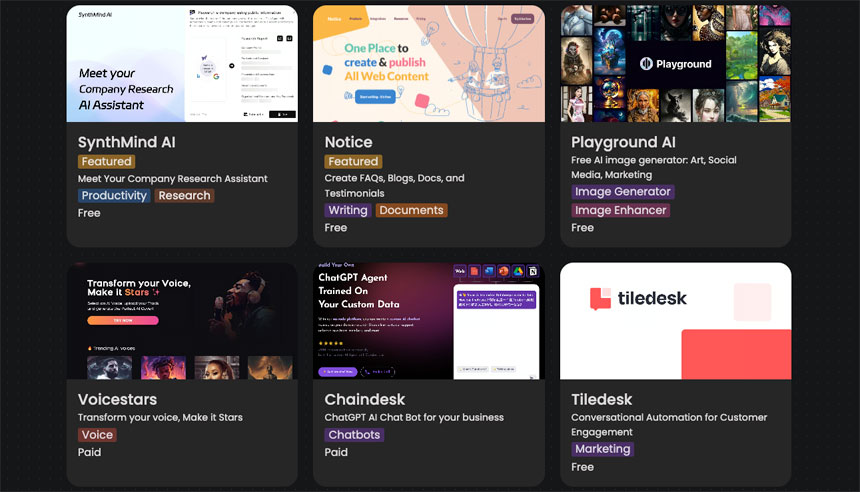Click the Writing tag on Notice

pos(347,210)
